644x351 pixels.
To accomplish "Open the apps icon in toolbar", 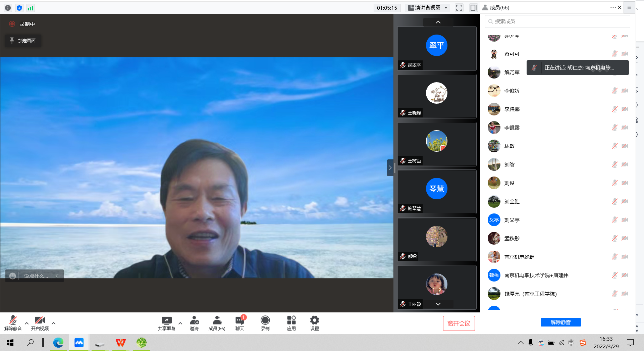I will point(291,323).
